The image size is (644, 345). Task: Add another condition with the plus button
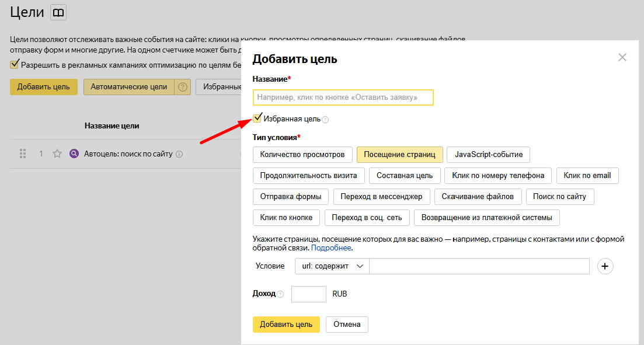[605, 266]
